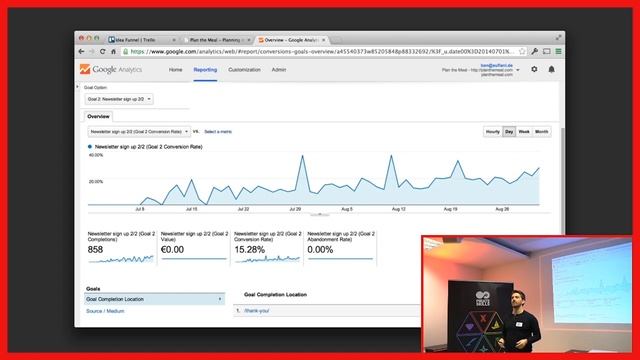Click the Google Analytics logo
This screenshot has height=360, width=640.
click(111, 69)
